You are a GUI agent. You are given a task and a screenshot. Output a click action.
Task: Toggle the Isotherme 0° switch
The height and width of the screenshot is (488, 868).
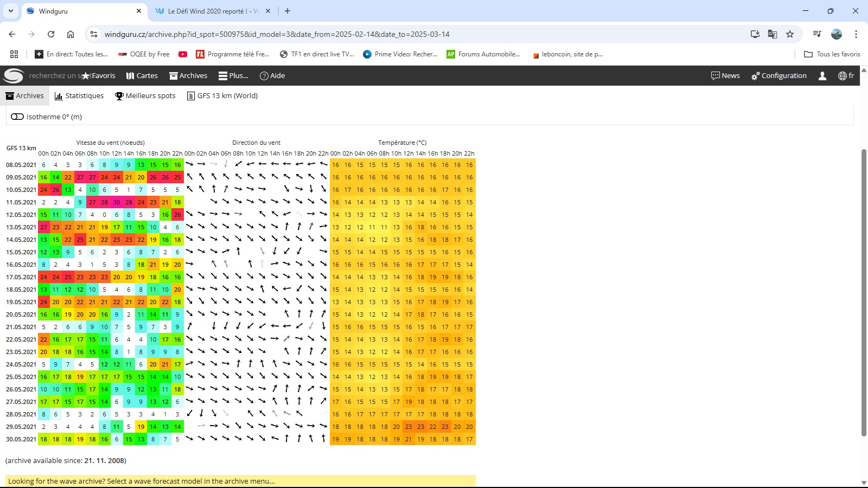(x=17, y=117)
